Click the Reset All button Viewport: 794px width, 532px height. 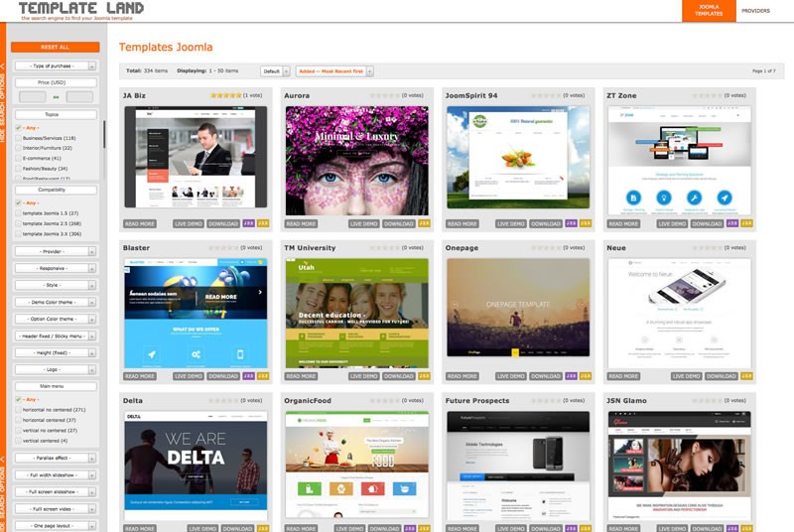click(56, 47)
